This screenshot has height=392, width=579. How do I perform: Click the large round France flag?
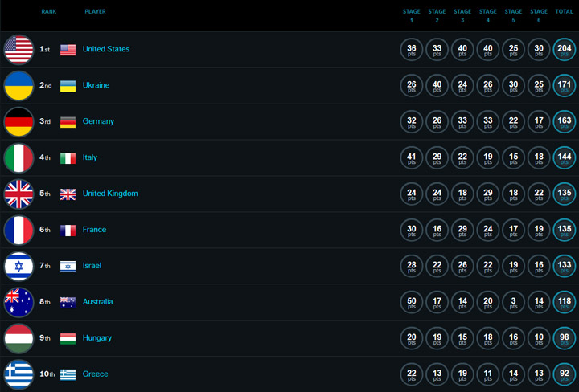18,230
